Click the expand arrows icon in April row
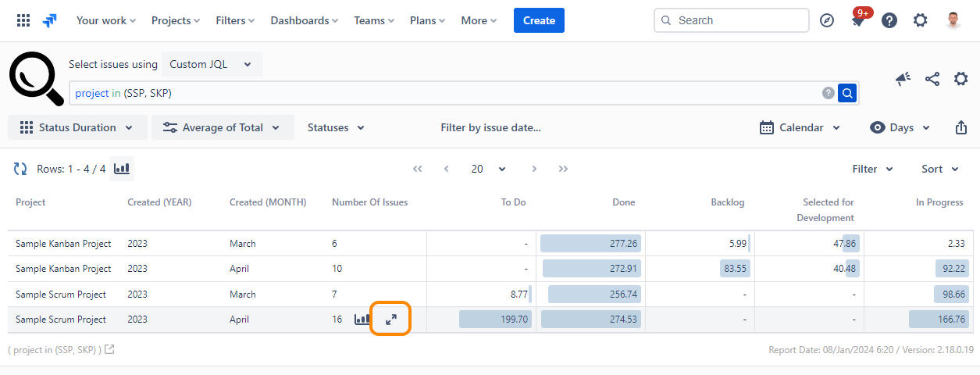The image size is (980, 375). (391, 320)
